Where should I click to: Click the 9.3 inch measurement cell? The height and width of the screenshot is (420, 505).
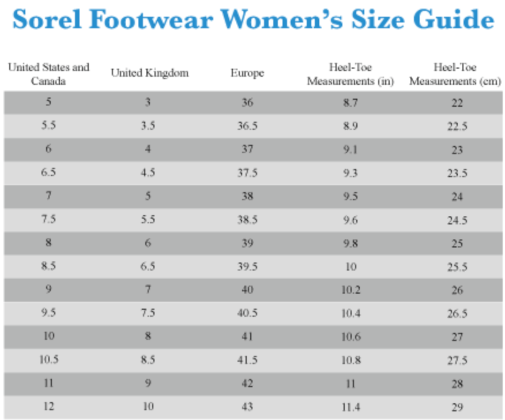(350, 172)
